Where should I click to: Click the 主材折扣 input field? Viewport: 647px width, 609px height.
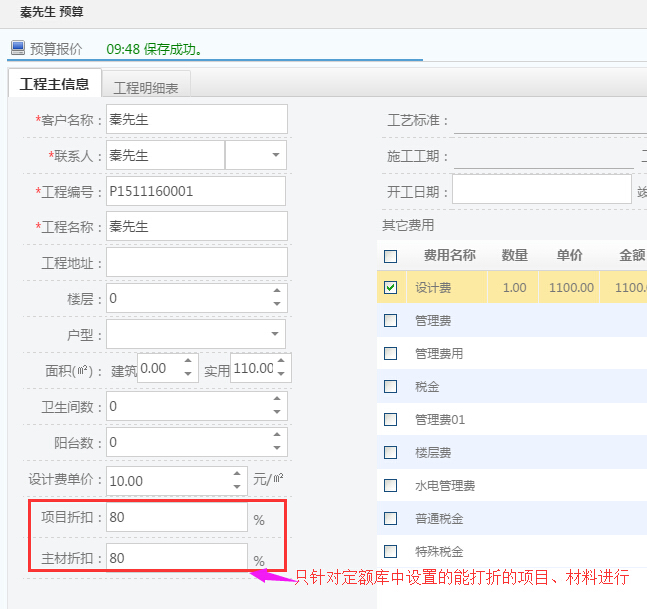176,558
